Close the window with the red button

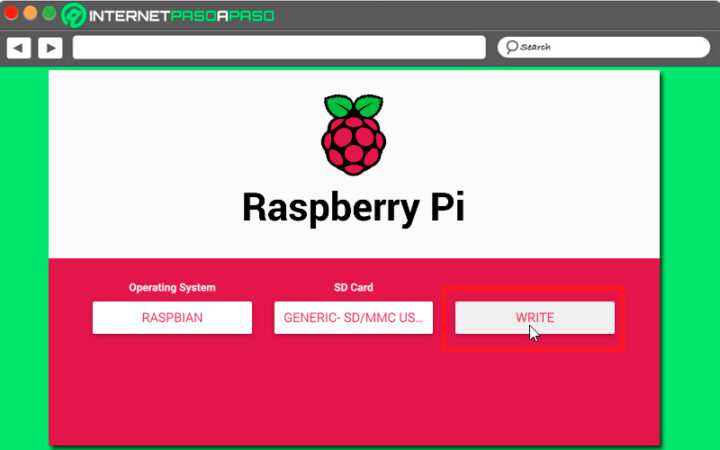(x=11, y=14)
